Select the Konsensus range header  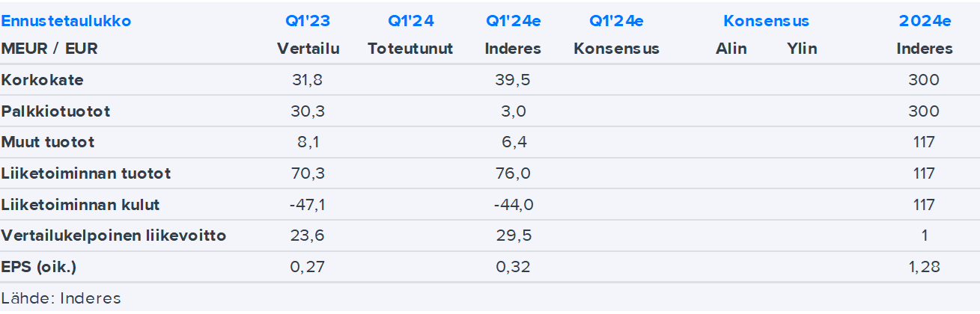[x=766, y=21]
